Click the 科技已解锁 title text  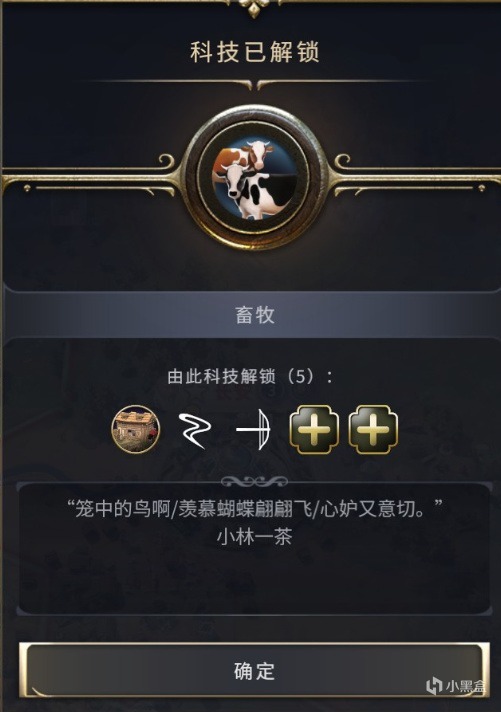254,51
